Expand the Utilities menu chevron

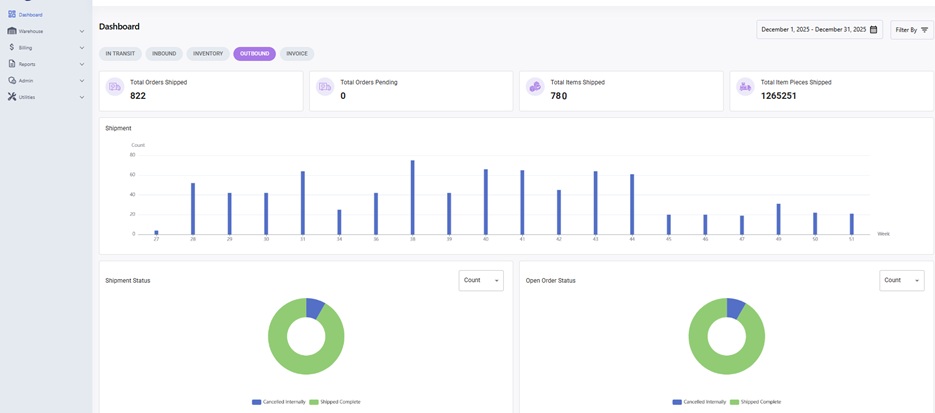82,97
